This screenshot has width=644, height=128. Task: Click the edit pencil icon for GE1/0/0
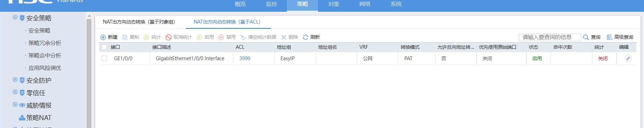point(628,58)
